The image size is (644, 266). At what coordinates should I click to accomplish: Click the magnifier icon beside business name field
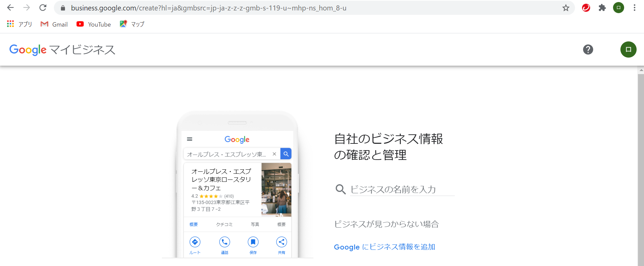(340, 189)
